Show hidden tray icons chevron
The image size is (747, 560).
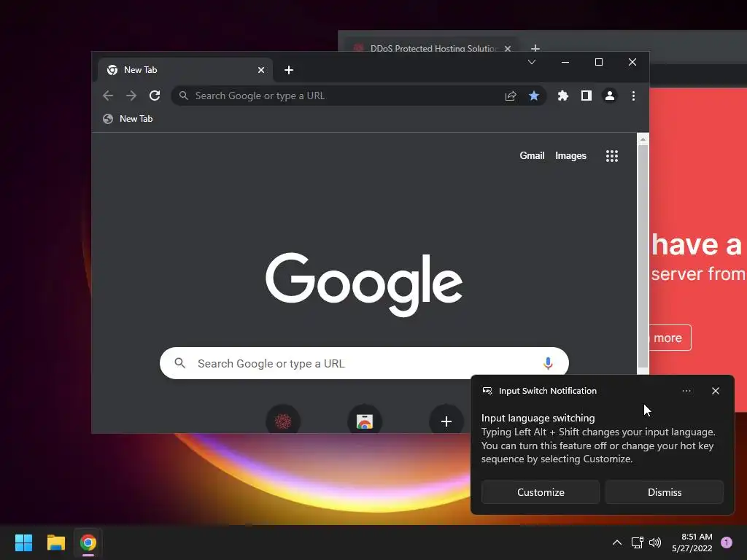point(616,542)
